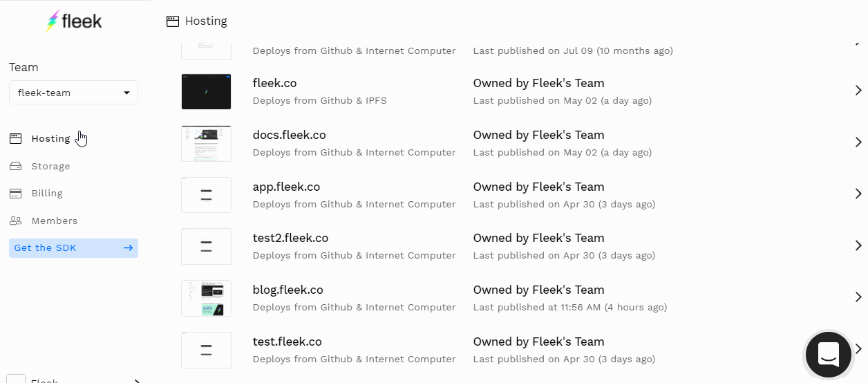Click the Fleek lightning bolt logo
The width and height of the screenshot is (868, 383).
53,21
